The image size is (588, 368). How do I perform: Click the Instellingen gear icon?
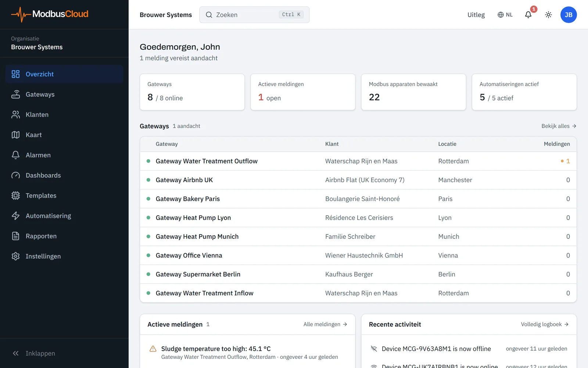[x=15, y=256]
